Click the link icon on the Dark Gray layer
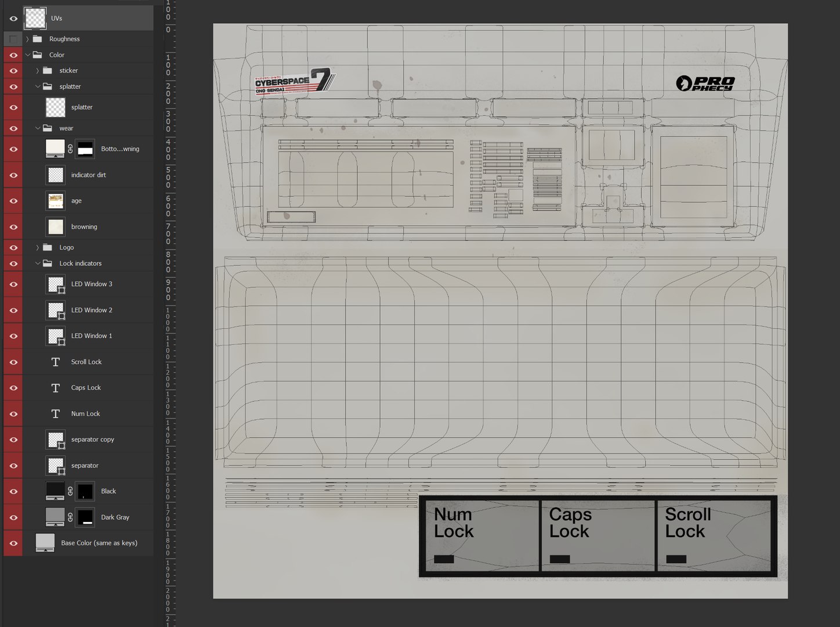The image size is (840, 627). [70, 517]
